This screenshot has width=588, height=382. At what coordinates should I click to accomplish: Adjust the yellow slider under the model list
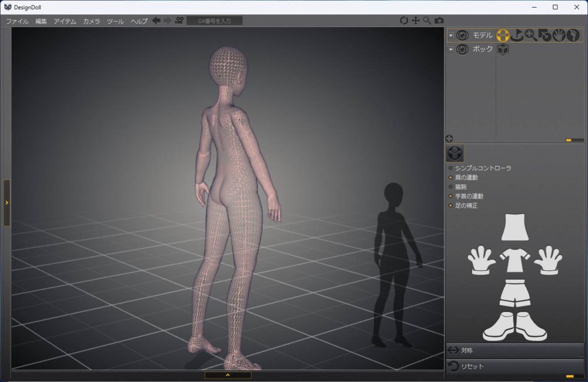pyautogui.click(x=569, y=139)
